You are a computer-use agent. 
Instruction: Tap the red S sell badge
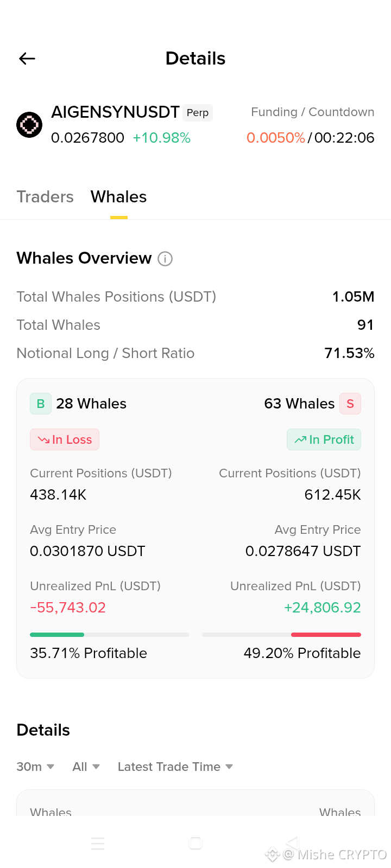click(x=350, y=404)
